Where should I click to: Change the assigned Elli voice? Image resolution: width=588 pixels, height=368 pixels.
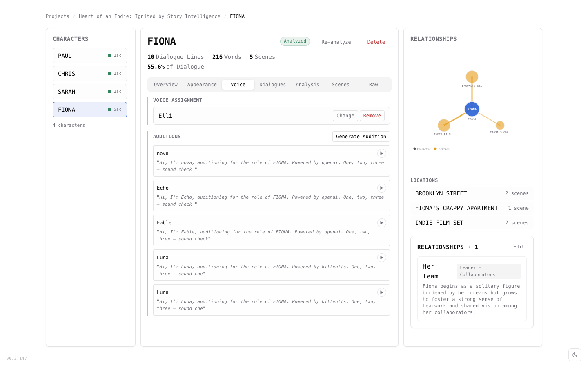(345, 116)
